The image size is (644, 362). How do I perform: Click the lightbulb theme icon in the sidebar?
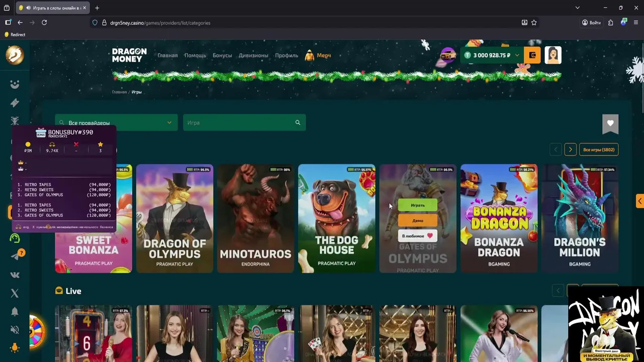click(x=15, y=348)
